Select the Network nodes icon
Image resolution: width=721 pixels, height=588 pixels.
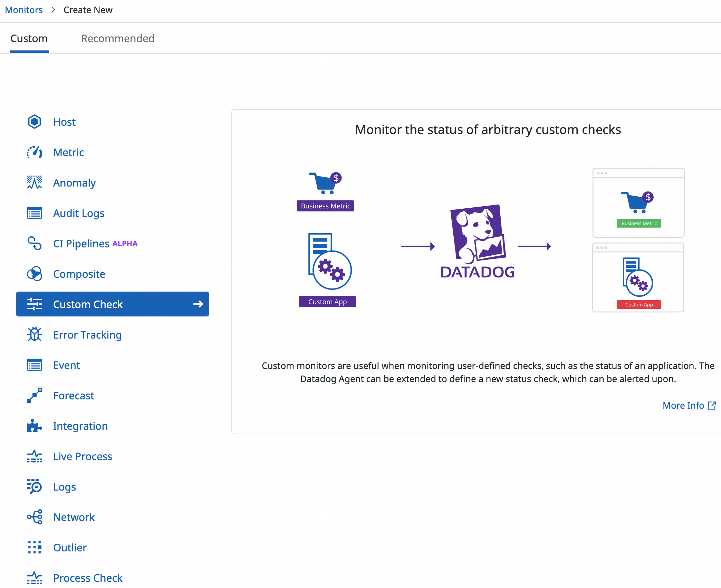pos(35,517)
